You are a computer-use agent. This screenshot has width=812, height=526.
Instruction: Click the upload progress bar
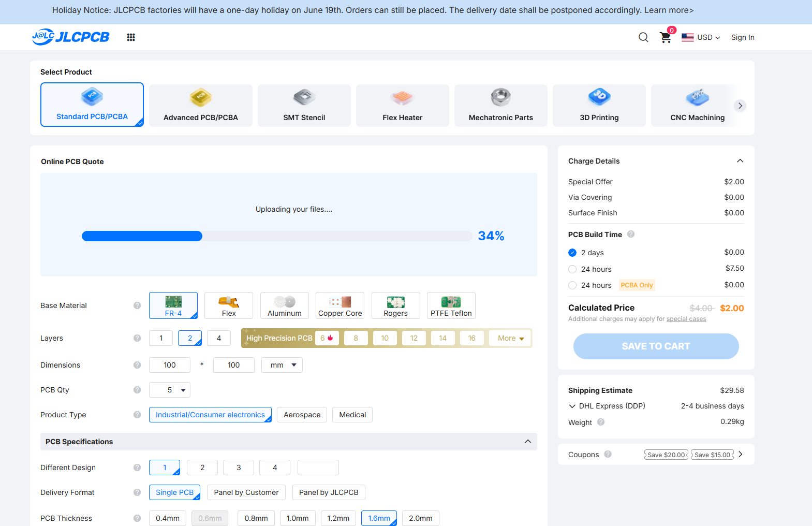point(277,236)
